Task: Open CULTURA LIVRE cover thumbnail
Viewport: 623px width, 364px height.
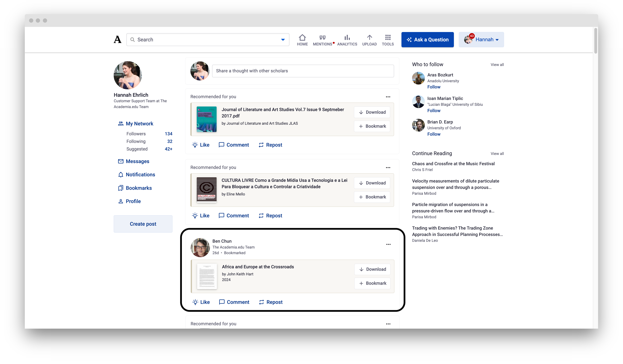Action: pyautogui.click(x=206, y=190)
